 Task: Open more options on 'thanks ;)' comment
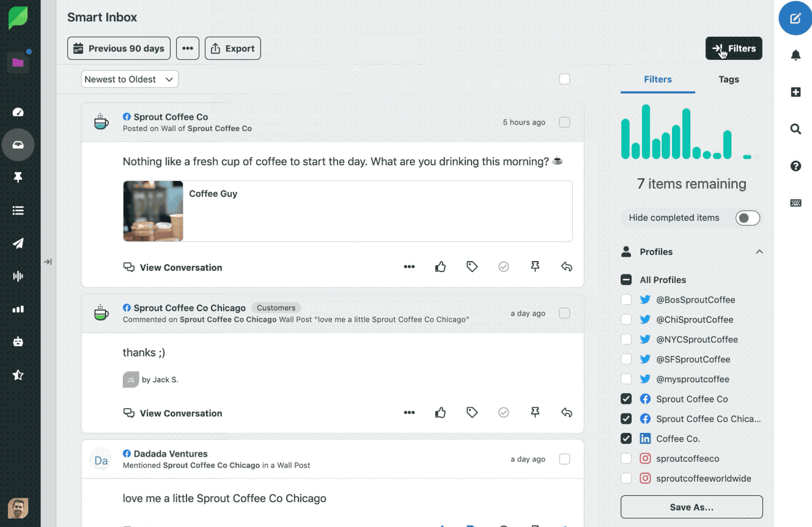[409, 413]
